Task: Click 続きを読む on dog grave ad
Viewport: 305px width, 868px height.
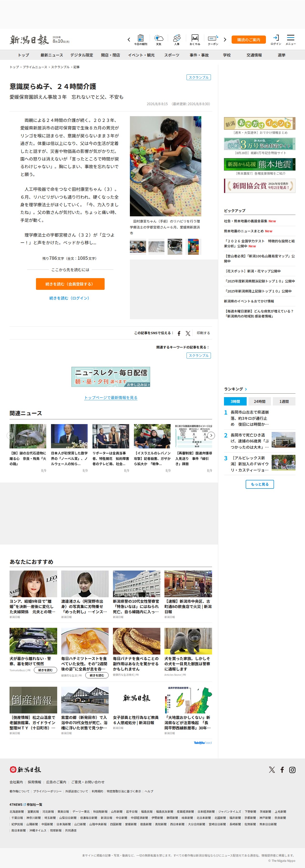Action: [x=46, y=670]
